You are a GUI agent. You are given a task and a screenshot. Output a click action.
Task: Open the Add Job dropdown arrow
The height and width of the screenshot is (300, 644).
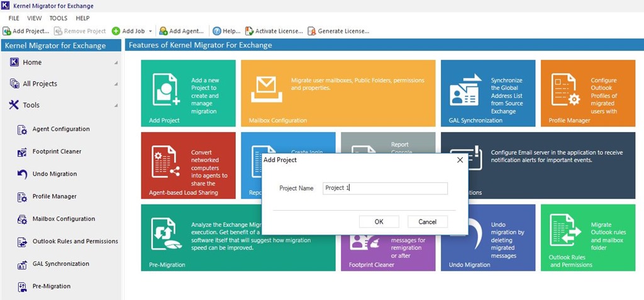(x=150, y=31)
